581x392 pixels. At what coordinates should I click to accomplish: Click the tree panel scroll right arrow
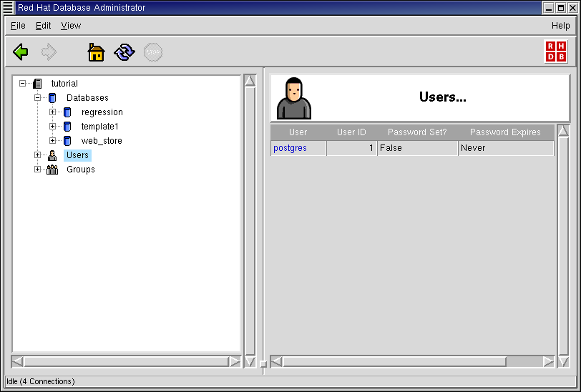pyautogui.click(x=235, y=362)
